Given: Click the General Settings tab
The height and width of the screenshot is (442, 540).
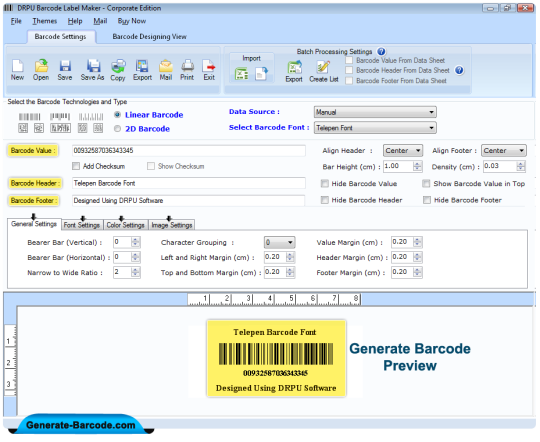Looking at the screenshot, I should pos(34,224).
